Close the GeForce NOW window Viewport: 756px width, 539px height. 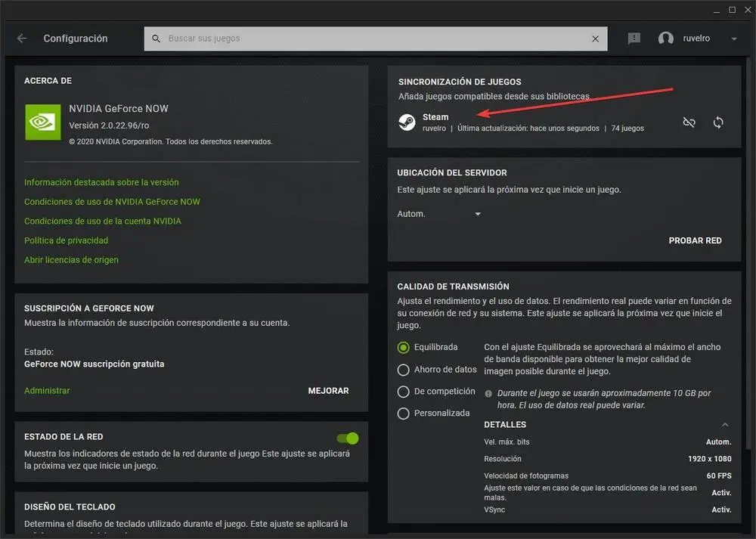(748, 10)
